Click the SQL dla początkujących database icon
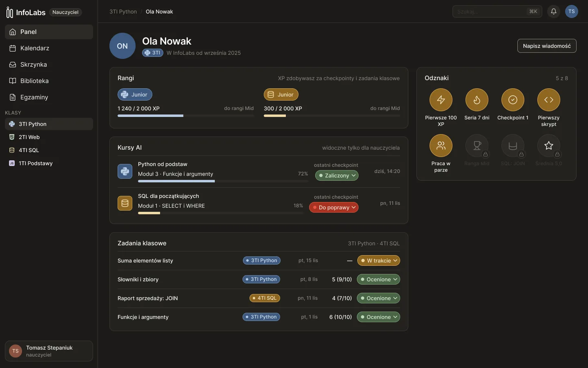The height and width of the screenshot is (368, 588). [125, 203]
